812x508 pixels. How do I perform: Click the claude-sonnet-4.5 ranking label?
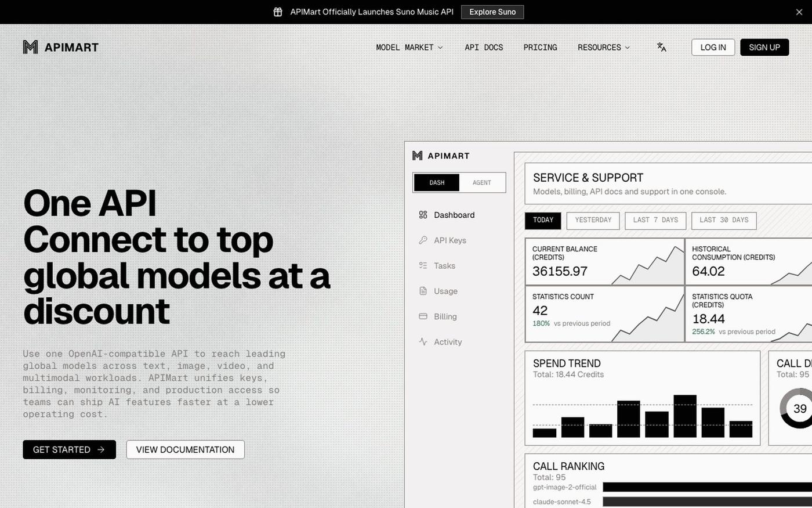[x=561, y=502]
